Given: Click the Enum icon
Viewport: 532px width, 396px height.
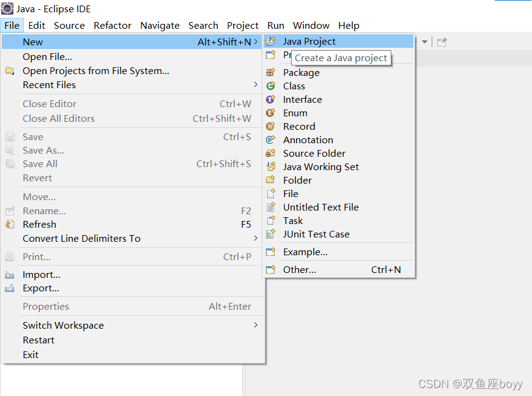Looking at the screenshot, I should pos(270,113).
